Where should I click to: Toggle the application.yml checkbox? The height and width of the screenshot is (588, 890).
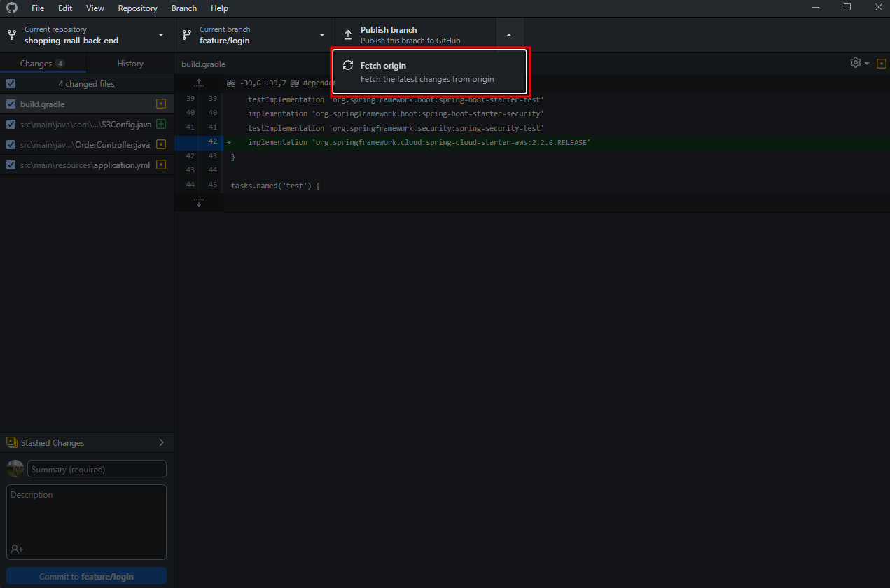click(x=11, y=165)
